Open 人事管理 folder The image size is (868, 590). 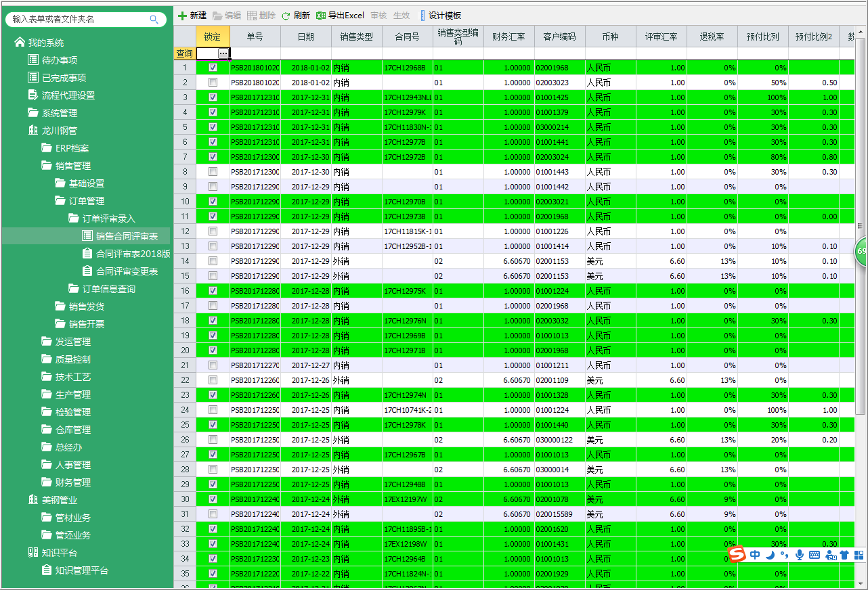(x=66, y=465)
